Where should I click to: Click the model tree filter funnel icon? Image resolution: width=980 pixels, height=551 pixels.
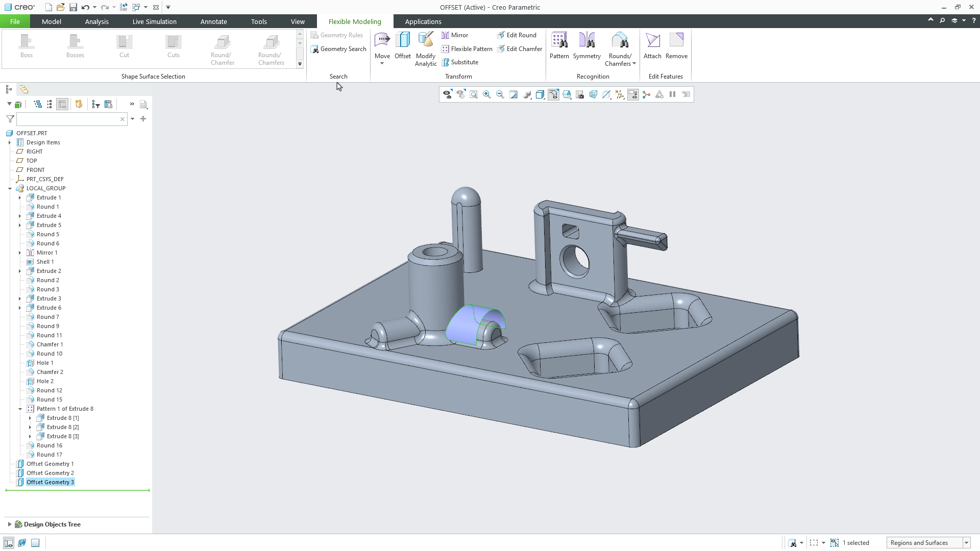point(10,119)
